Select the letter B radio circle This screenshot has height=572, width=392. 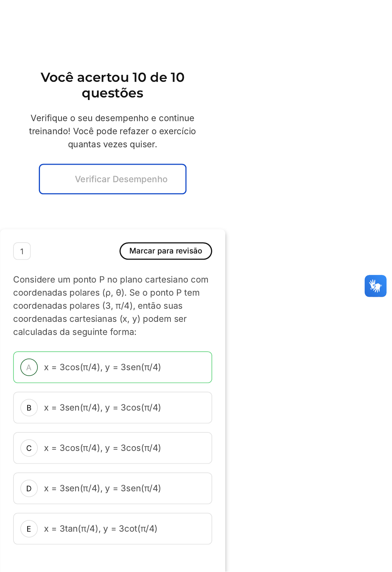29,408
